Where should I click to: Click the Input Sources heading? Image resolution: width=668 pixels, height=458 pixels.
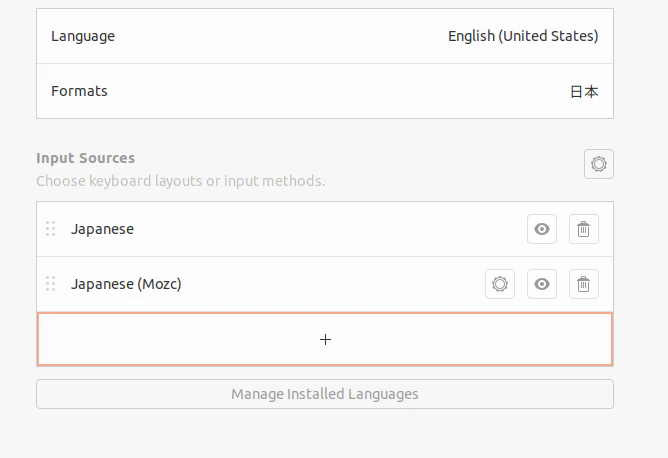[86, 158]
